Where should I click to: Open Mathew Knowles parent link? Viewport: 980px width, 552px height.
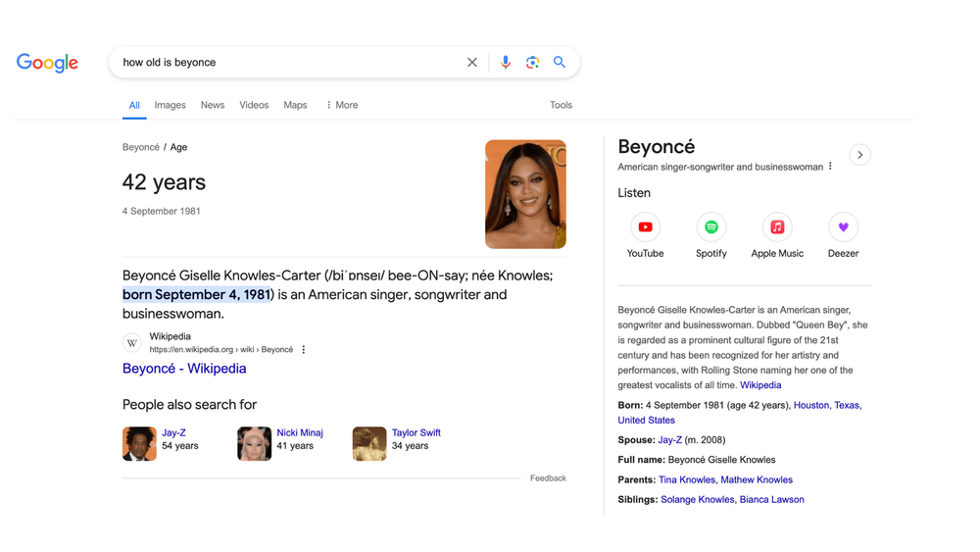click(x=757, y=480)
